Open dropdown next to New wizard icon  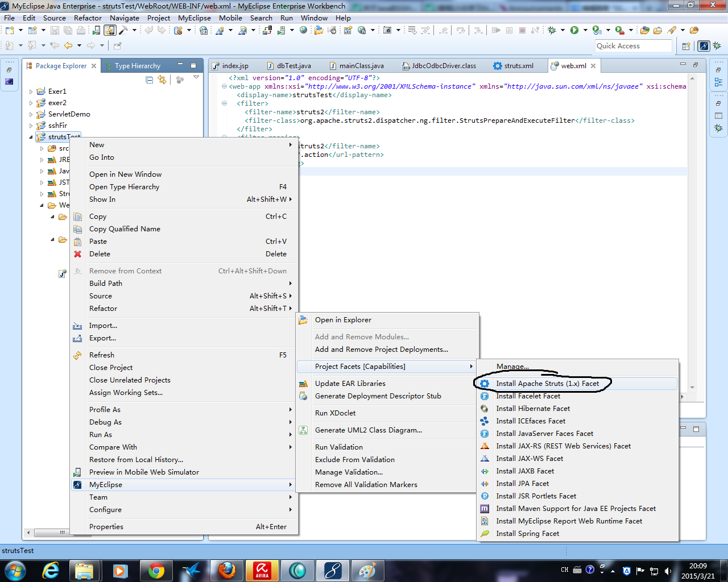(x=20, y=30)
